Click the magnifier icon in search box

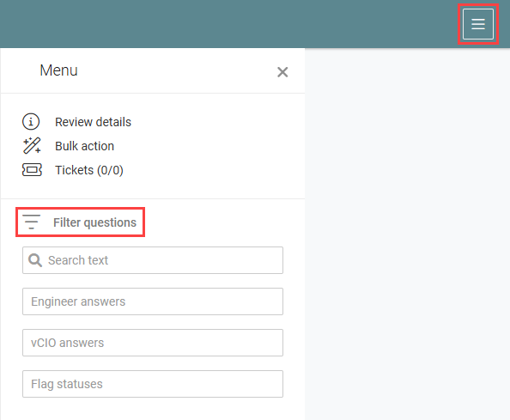(x=35, y=260)
